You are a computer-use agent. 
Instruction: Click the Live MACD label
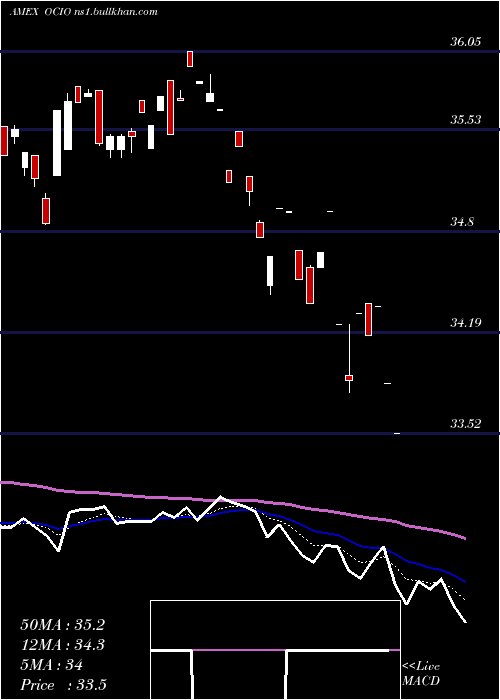point(421,673)
